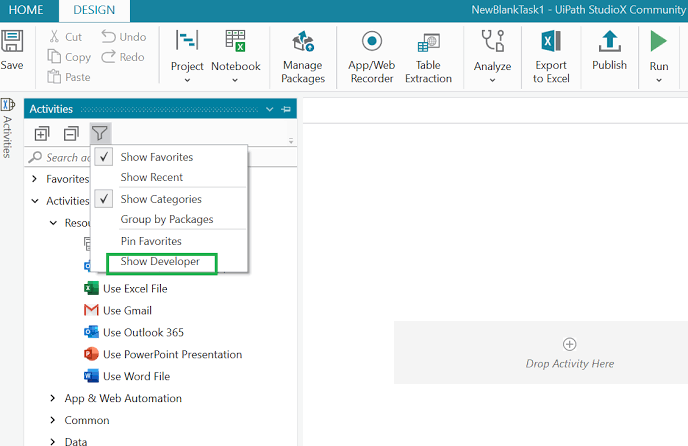Launch the App/Web Recorder

tap(372, 57)
